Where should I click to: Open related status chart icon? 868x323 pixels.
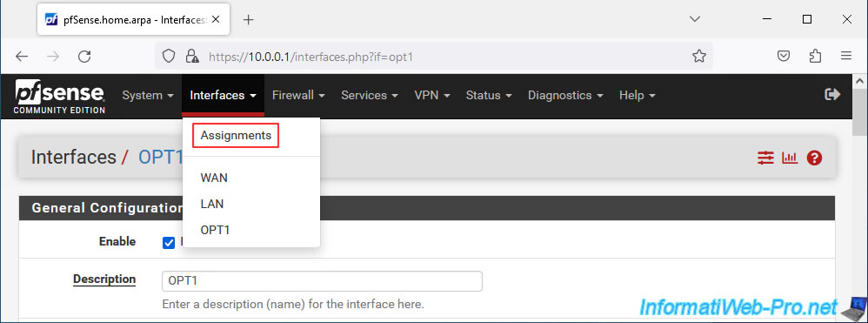790,158
